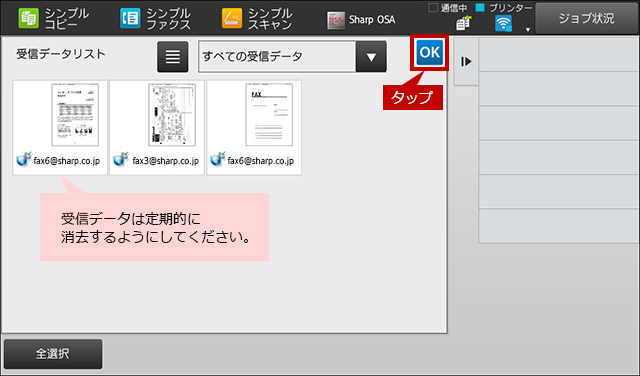The height and width of the screenshot is (376, 640).
Task: Switch list view with the list icon button
Action: pyautogui.click(x=173, y=57)
